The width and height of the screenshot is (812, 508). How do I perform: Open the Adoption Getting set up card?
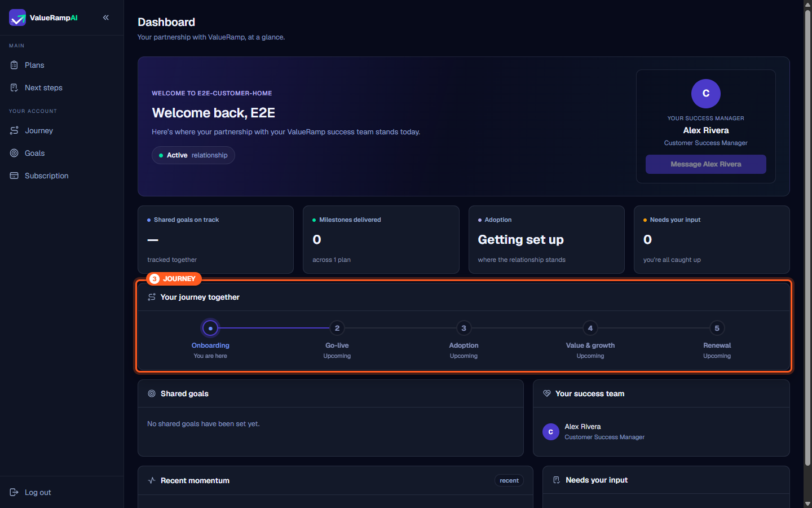546,239
